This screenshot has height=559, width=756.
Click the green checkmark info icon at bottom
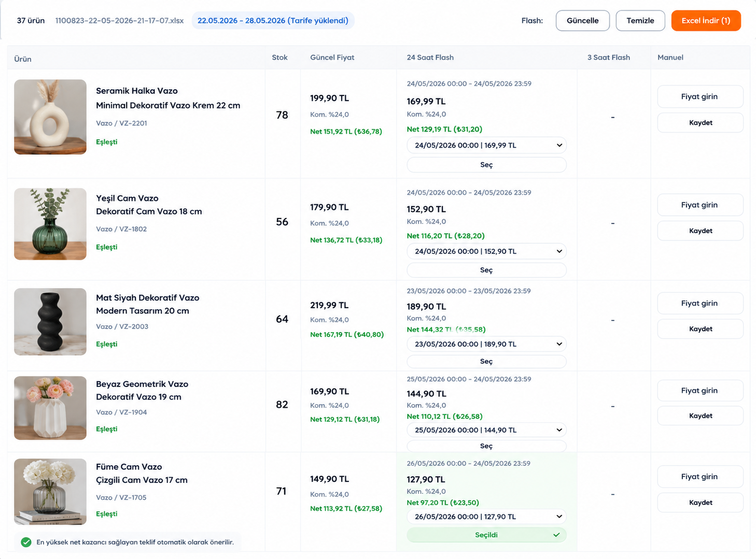pyautogui.click(x=26, y=542)
